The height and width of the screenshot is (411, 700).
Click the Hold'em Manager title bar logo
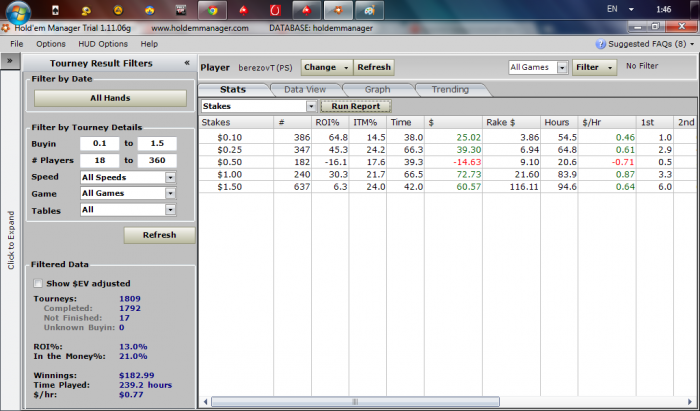click(5, 28)
